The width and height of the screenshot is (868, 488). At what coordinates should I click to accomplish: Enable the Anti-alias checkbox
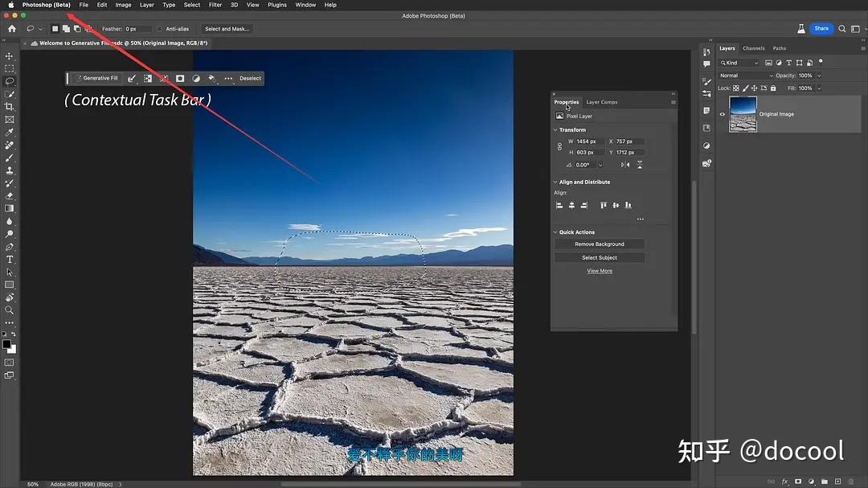pyautogui.click(x=160, y=29)
